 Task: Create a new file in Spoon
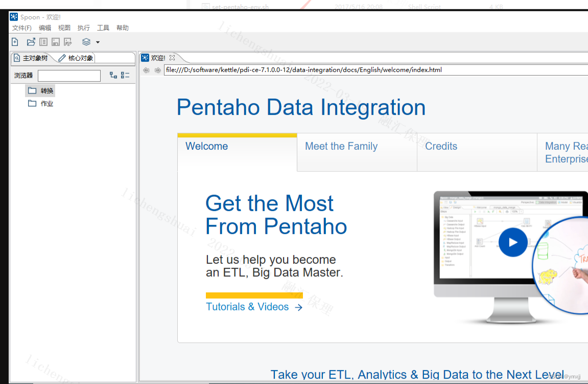[15, 42]
